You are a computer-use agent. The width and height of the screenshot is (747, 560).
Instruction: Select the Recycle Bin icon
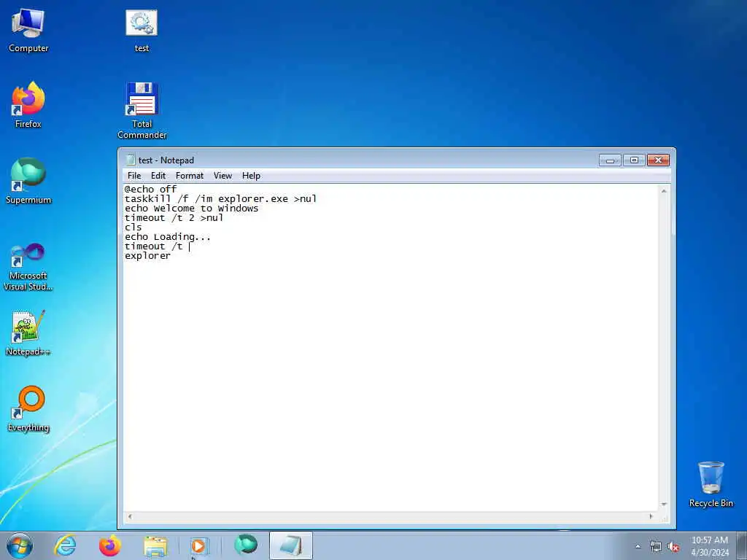pos(711,484)
